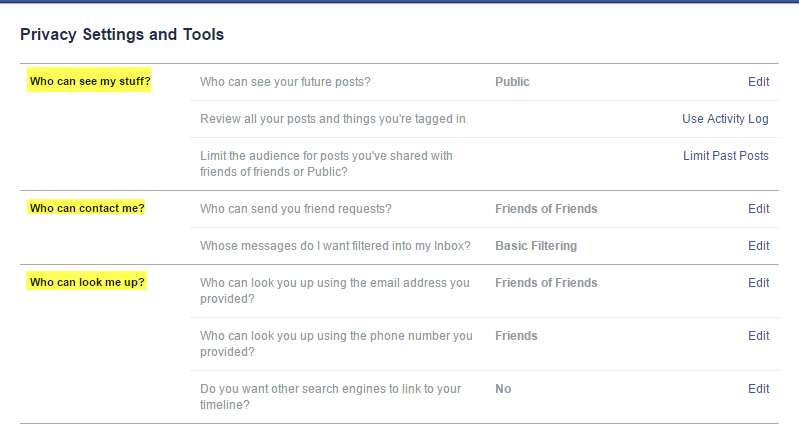Screen dimensions: 799x424
Task: Select the 'Who can contact me?' heading
Action: 87,208
